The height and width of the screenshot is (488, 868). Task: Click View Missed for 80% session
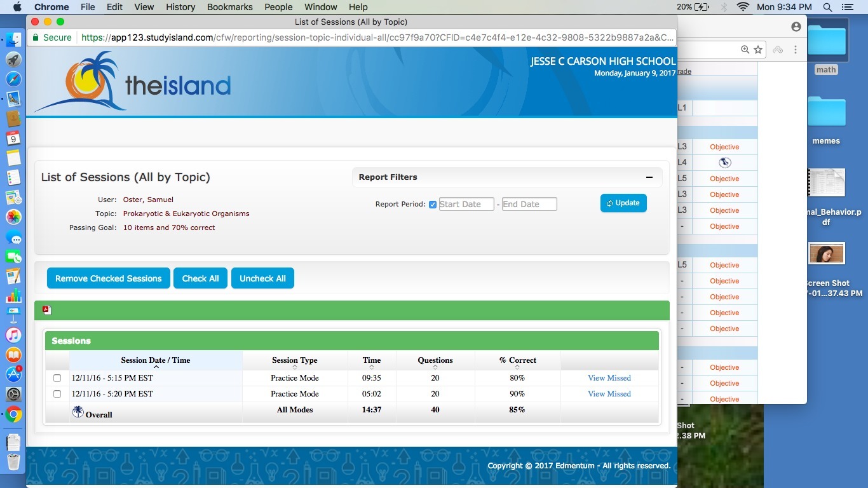(x=609, y=378)
